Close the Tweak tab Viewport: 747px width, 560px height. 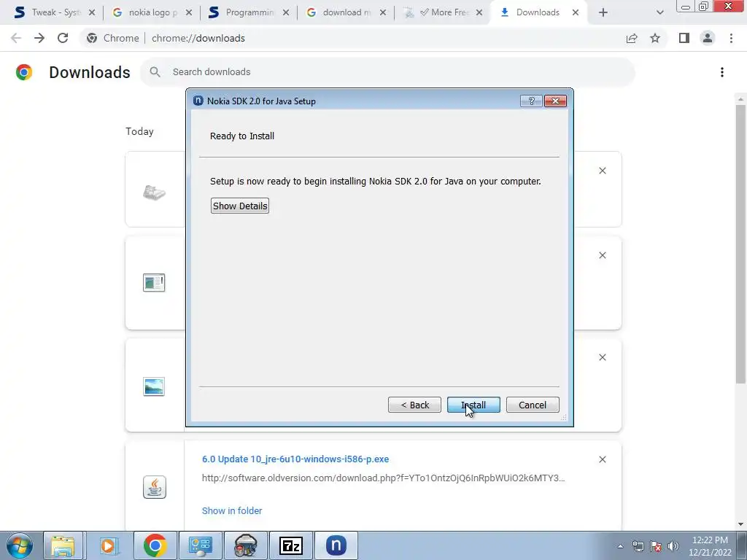pyautogui.click(x=92, y=12)
